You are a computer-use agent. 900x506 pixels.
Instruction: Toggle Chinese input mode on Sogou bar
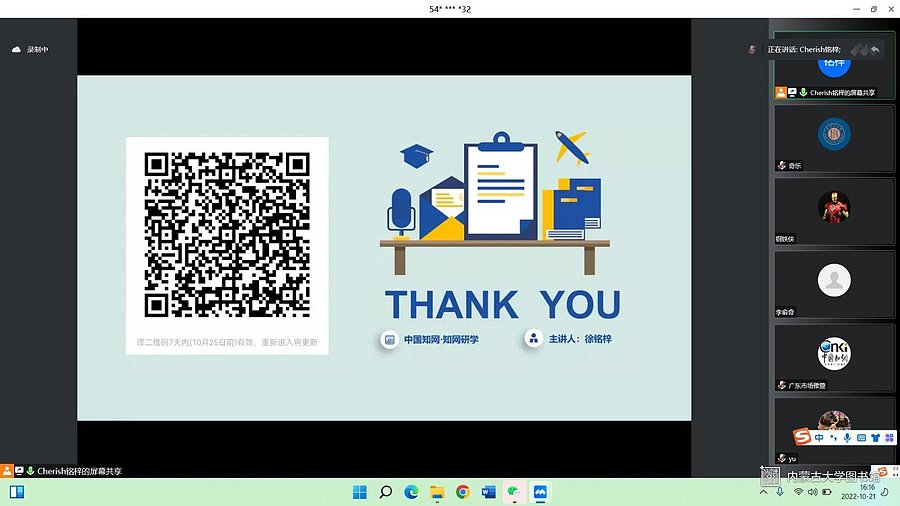pyautogui.click(x=819, y=438)
